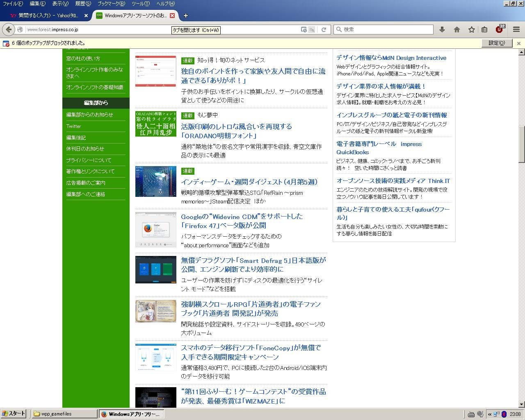The height and width of the screenshot is (420, 525).
Task: Open the Smart Defrag 5 article link
Action: coord(253,265)
